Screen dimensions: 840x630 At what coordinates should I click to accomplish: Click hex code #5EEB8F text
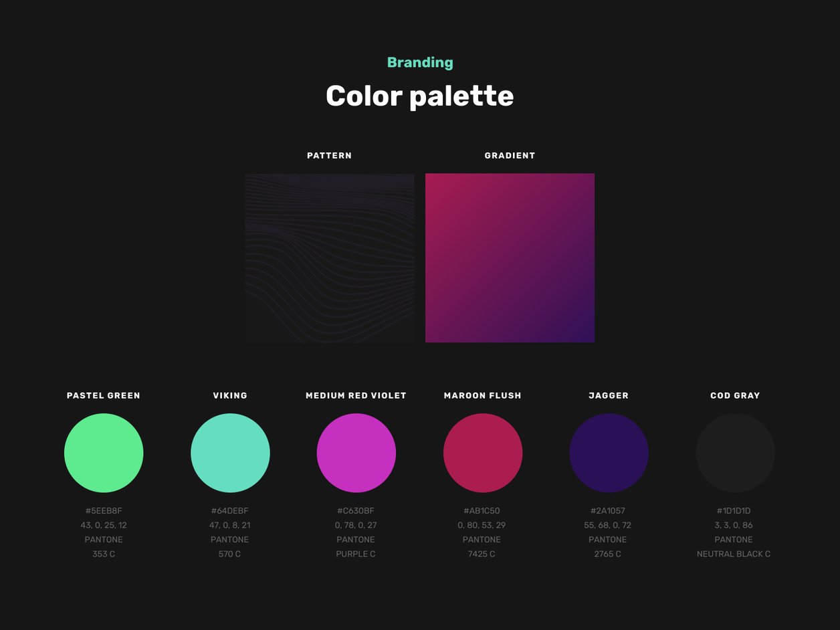104,511
